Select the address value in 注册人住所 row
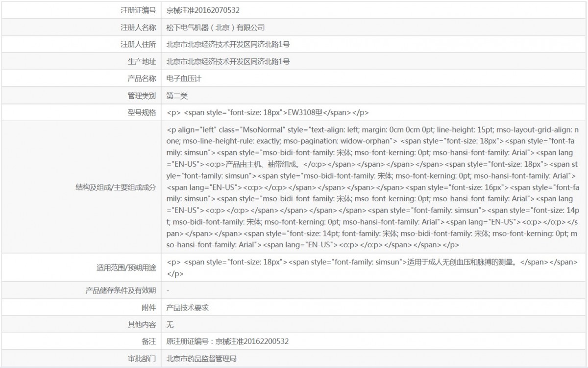 [x=228, y=45]
